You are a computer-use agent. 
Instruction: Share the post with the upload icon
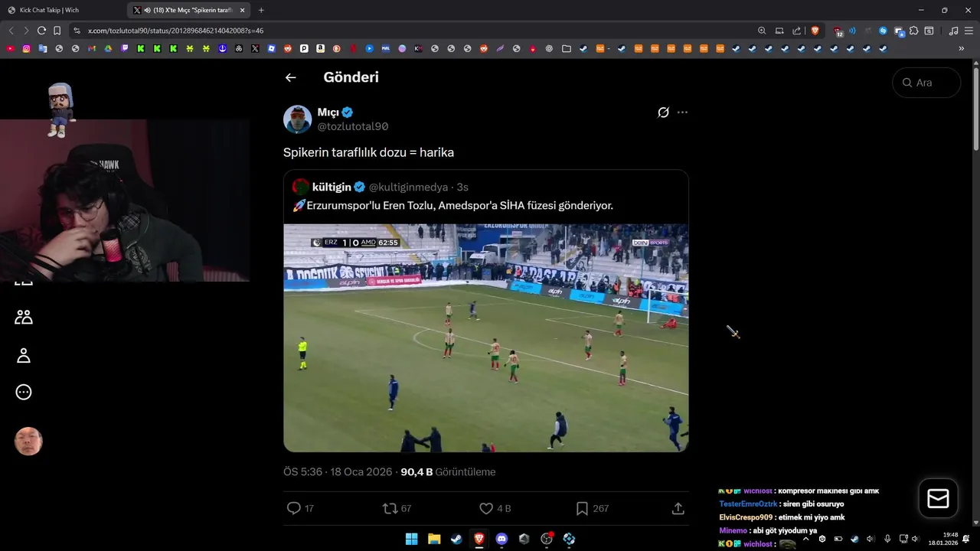pyautogui.click(x=678, y=508)
